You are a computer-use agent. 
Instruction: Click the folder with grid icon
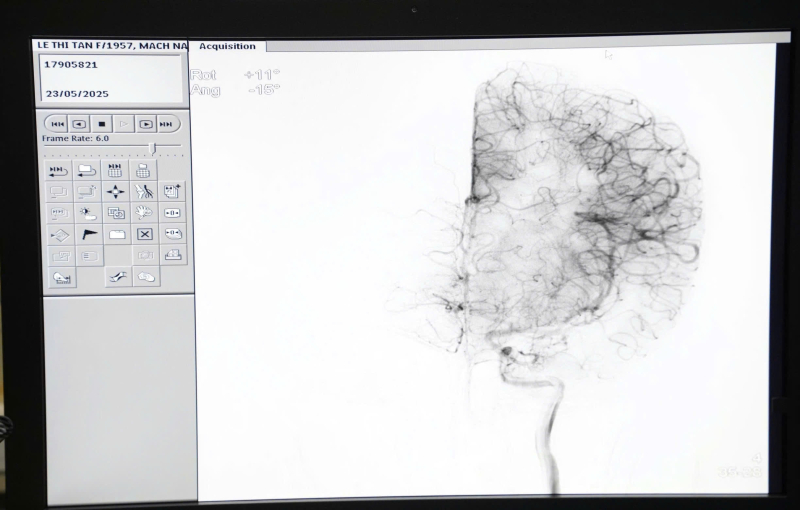coord(143,170)
